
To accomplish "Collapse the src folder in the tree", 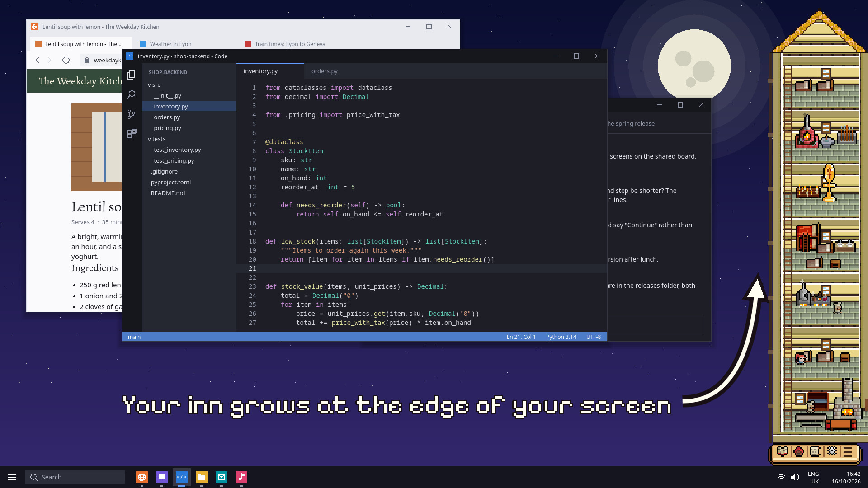I will [x=189, y=85].
